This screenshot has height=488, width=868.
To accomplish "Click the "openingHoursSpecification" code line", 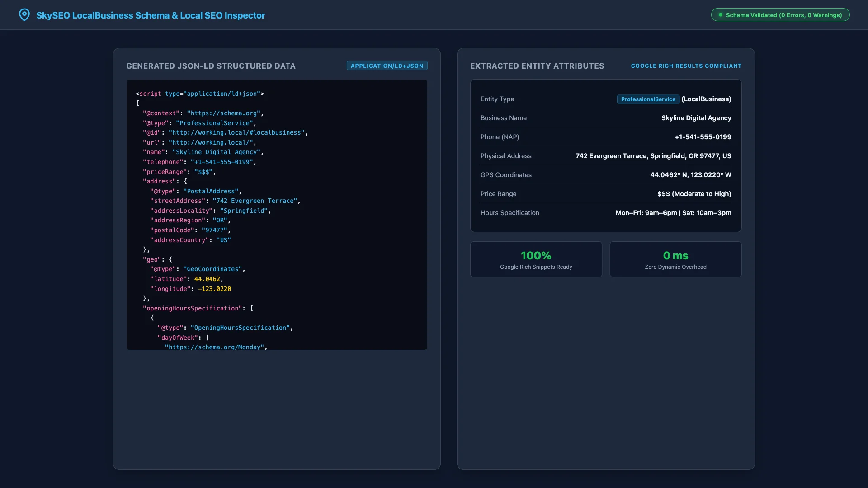I will [x=198, y=308].
